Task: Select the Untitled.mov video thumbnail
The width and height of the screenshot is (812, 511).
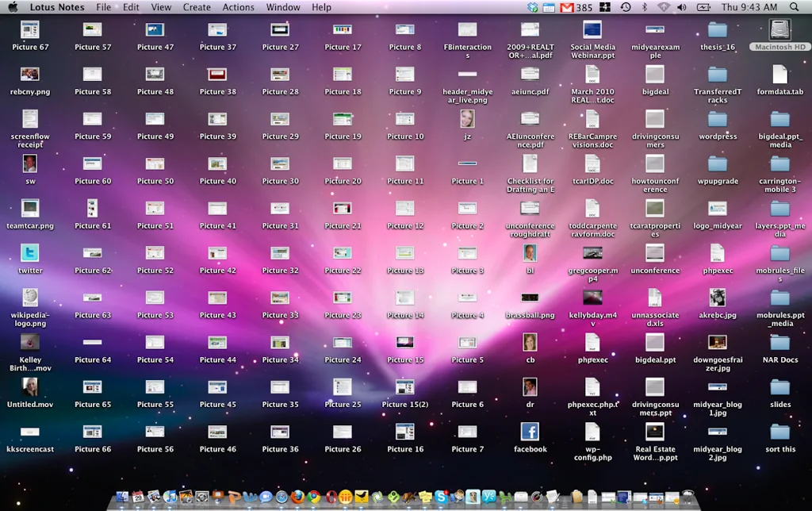Action: coord(30,387)
